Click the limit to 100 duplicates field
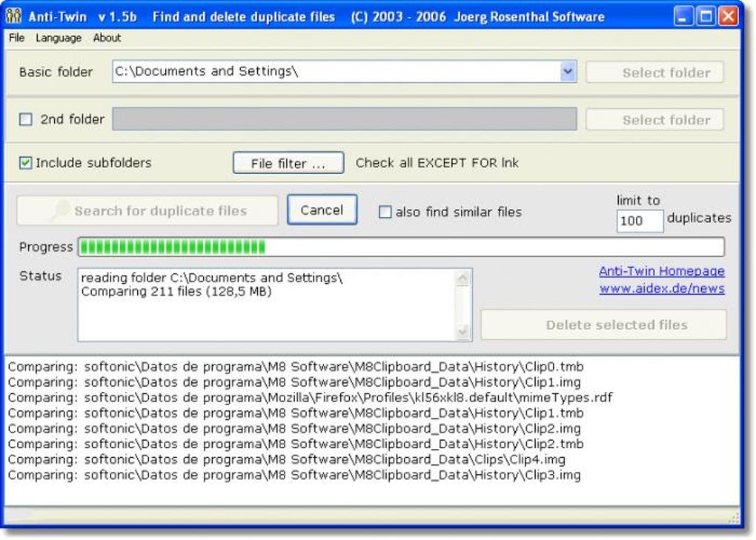 point(640,221)
